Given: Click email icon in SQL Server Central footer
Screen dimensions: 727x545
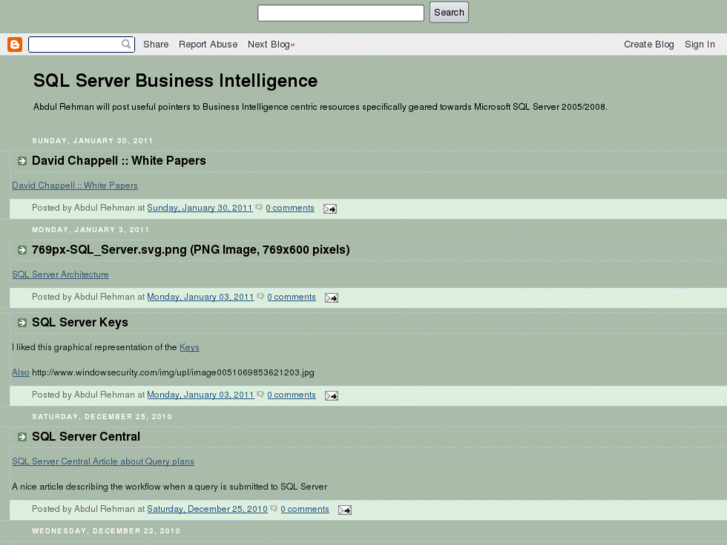Looking at the screenshot, I should [344, 510].
